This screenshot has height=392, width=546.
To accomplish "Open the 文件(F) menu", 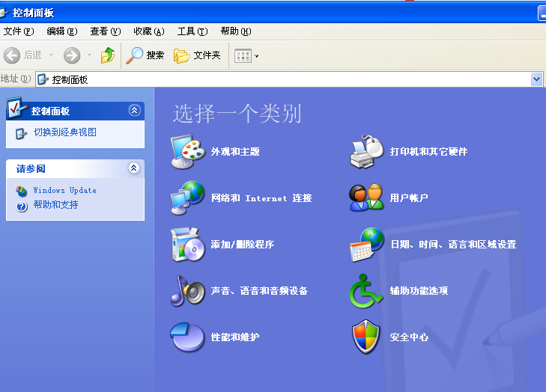I will 19,31.
